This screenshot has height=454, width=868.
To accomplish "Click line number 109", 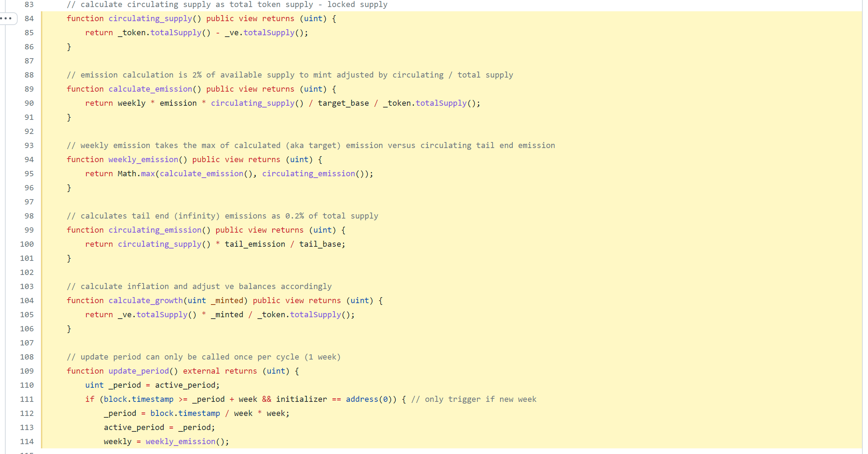I will click(x=27, y=371).
